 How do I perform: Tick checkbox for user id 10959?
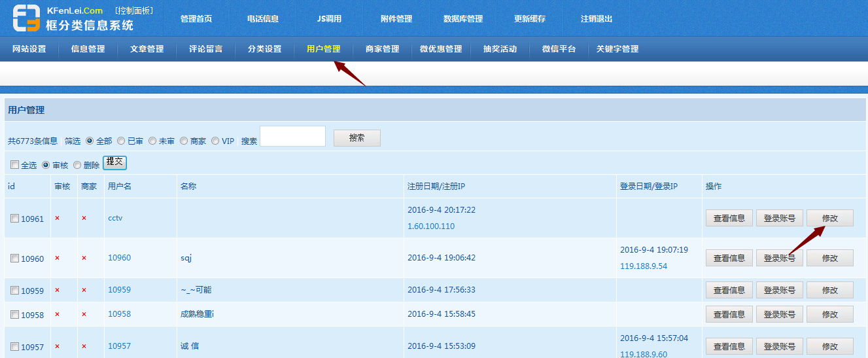(x=14, y=291)
